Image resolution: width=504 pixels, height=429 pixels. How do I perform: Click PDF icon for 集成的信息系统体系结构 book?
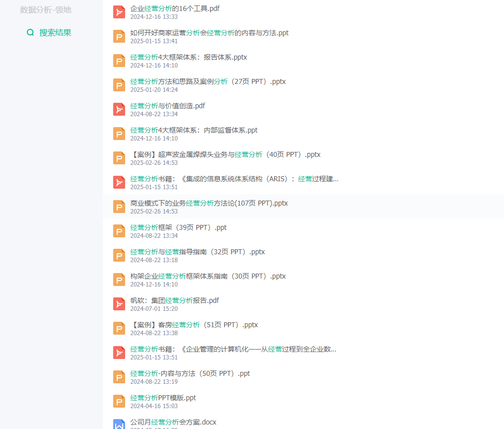click(119, 182)
